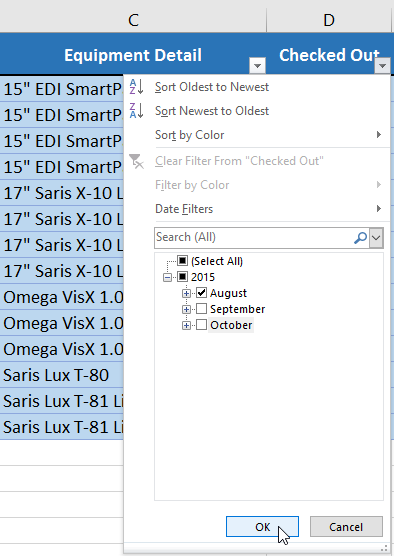Expand the October month node
This screenshot has width=394, height=556.
point(186,325)
